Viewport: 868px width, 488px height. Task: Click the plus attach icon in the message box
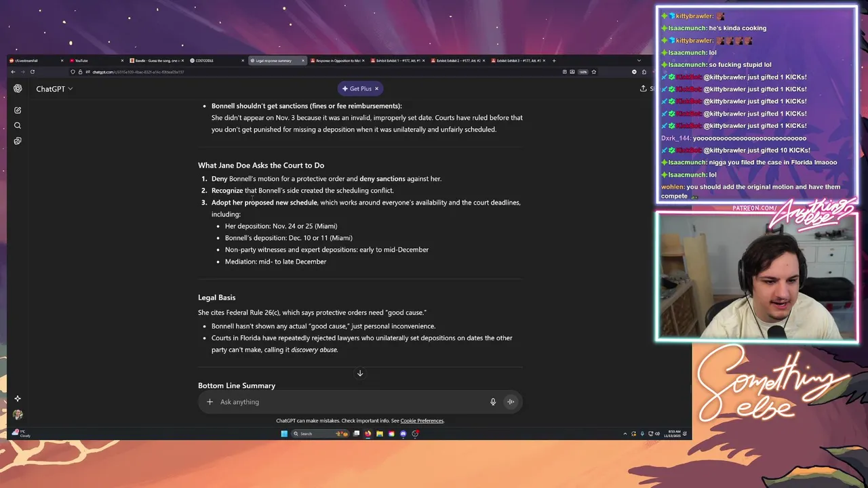210,402
